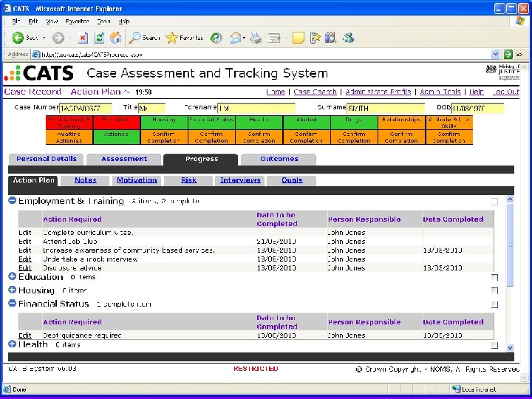
Task: Click the action plan scrollbar up arrow
Action: (510, 199)
